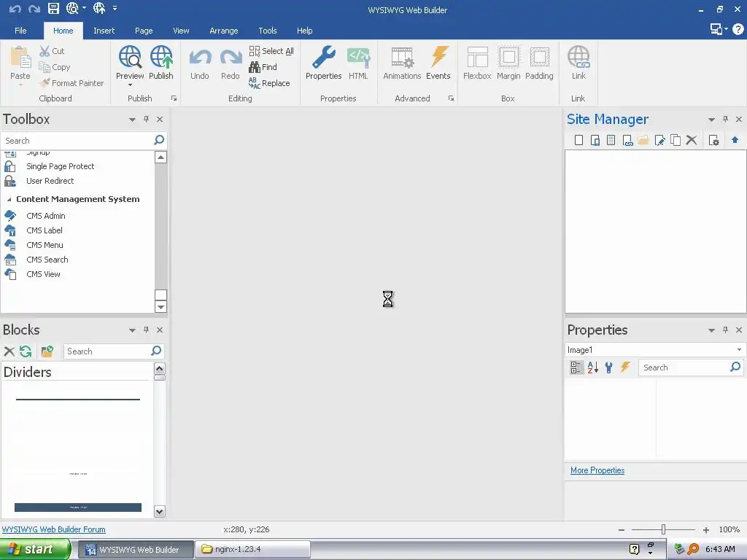Open the Advanced group dialog launcher

pos(451,98)
